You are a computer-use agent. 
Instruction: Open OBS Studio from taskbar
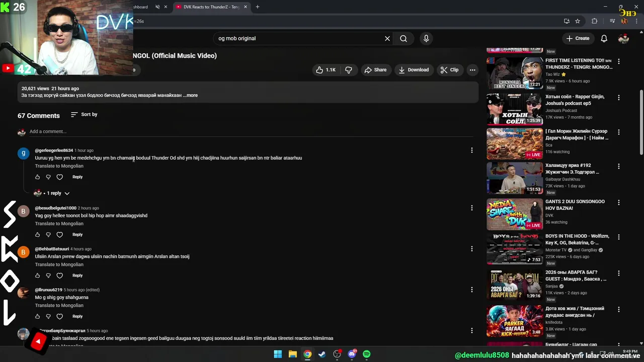[x=337, y=354]
